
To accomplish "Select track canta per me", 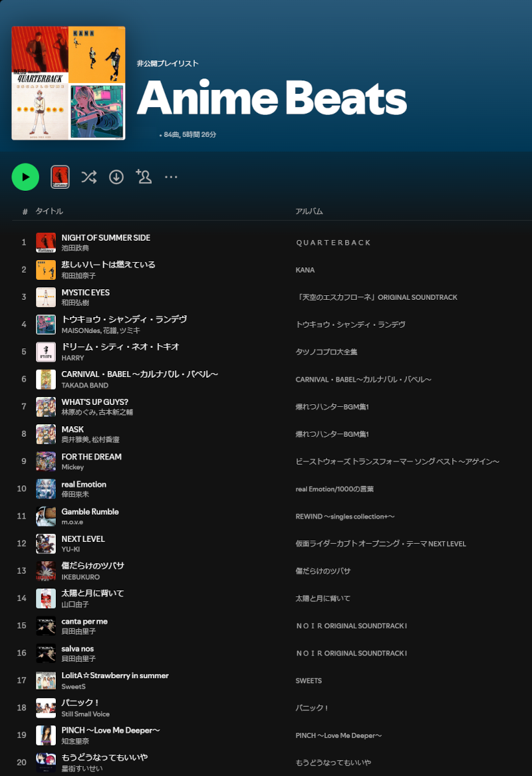I will 84,621.
